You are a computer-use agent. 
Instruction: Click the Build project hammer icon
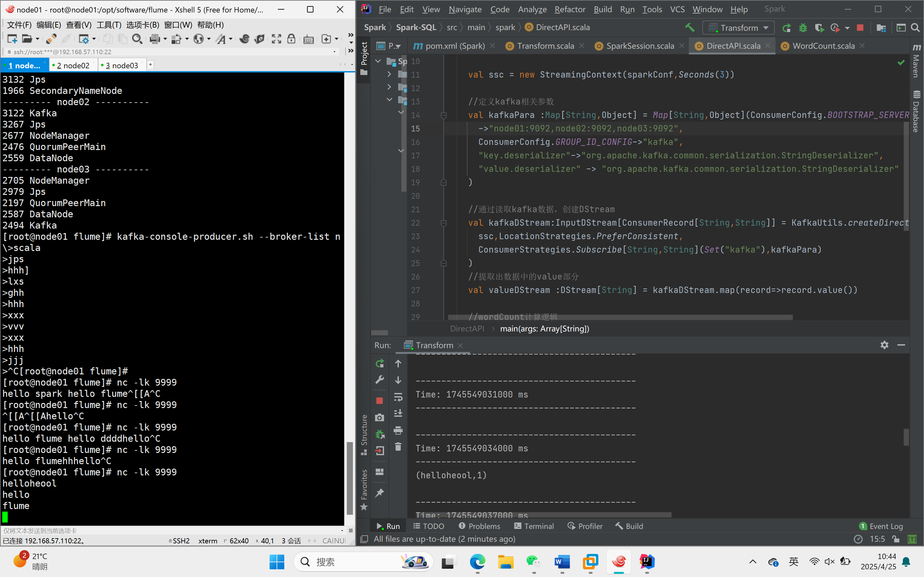click(689, 28)
